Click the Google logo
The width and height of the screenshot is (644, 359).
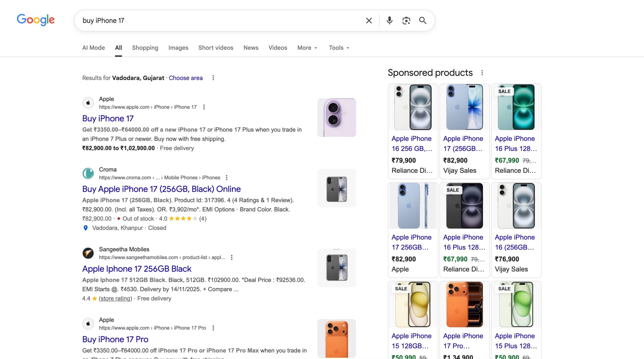(x=35, y=20)
